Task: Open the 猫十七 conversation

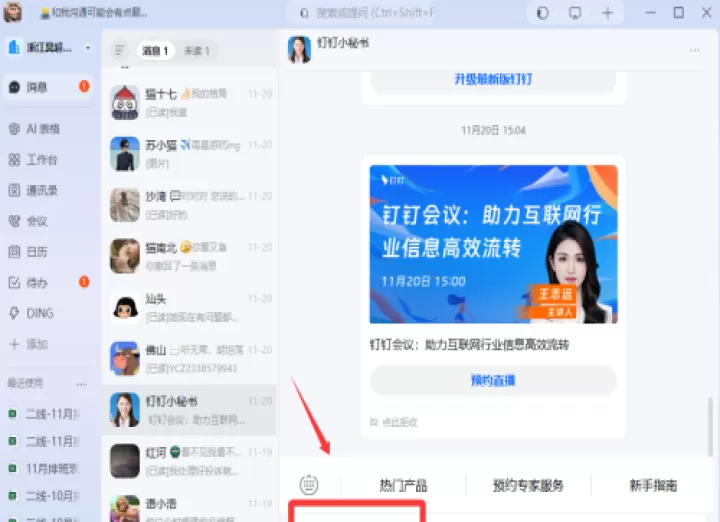Action: 189,102
